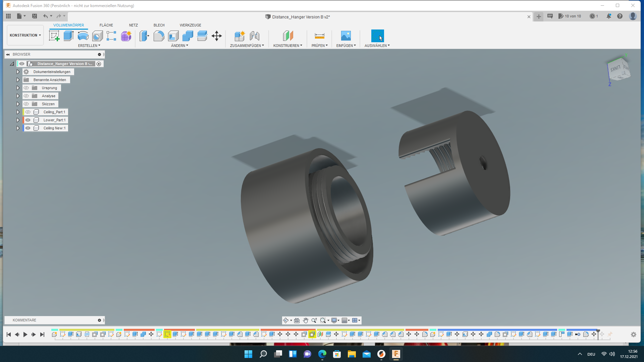The height and width of the screenshot is (362, 644).
Task: Open the data panel grid icon
Action: point(8,16)
